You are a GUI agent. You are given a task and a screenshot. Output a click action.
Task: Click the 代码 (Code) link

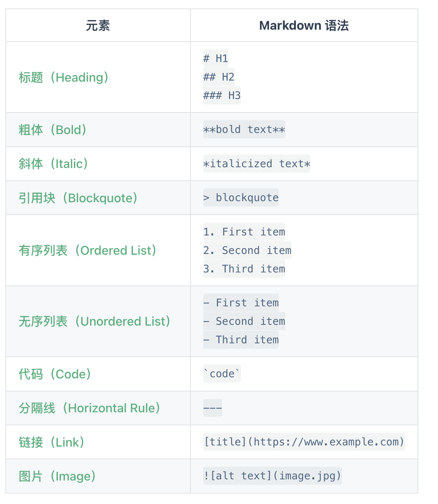coord(55,374)
